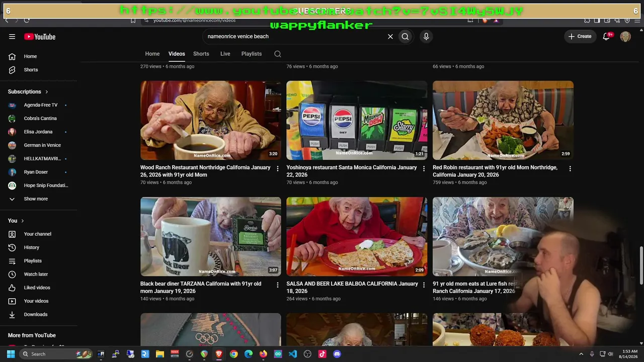Click the Create button
Screen dimensions: 644x362
pos(580,36)
